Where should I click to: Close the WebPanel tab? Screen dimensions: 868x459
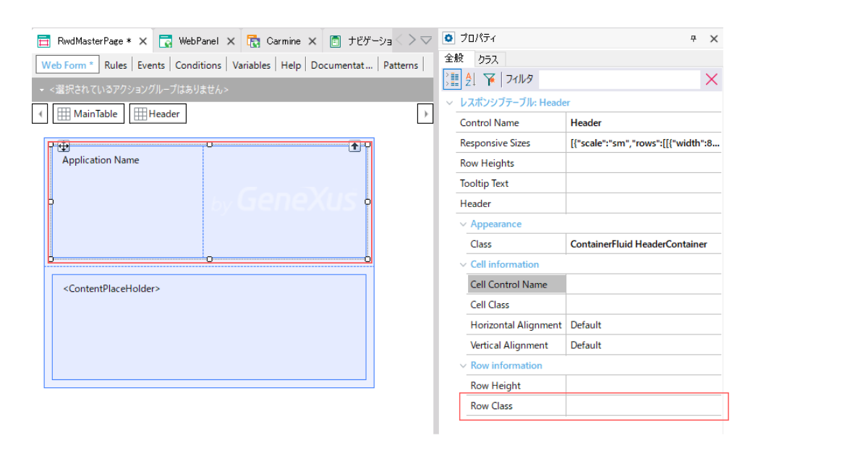pos(231,41)
